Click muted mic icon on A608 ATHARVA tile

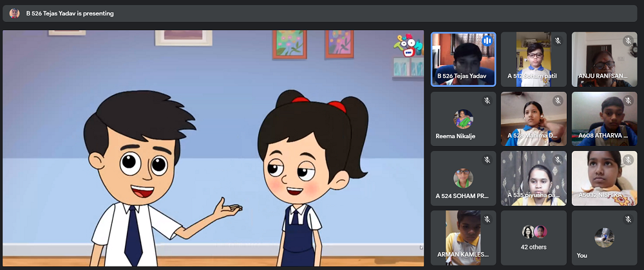[628, 101]
